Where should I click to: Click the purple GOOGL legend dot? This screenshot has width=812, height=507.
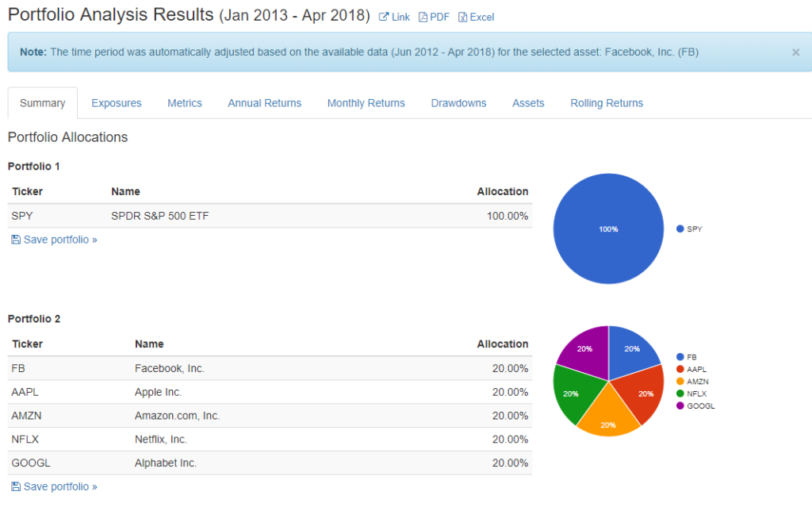pyautogui.click(x=680, y=405)
